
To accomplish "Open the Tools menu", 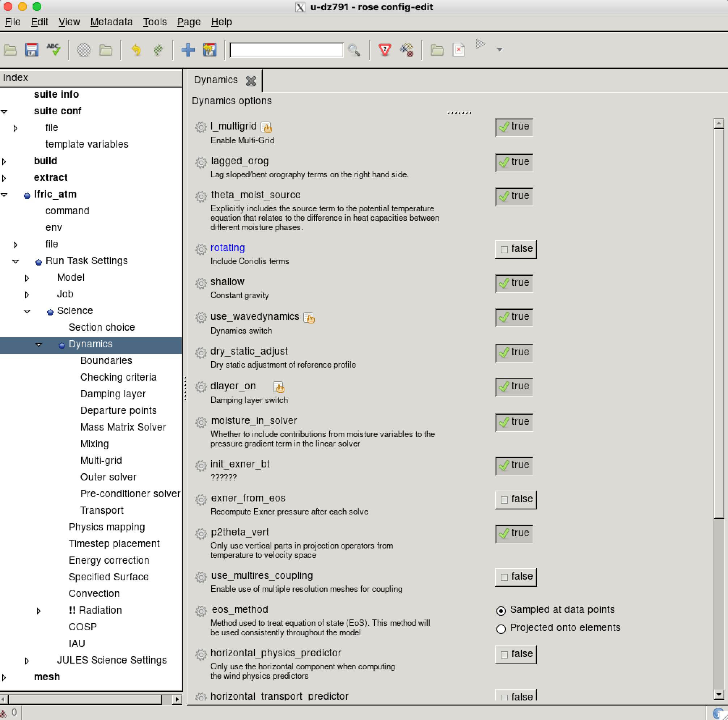I will pyautogui.click(x=155, y=22).
